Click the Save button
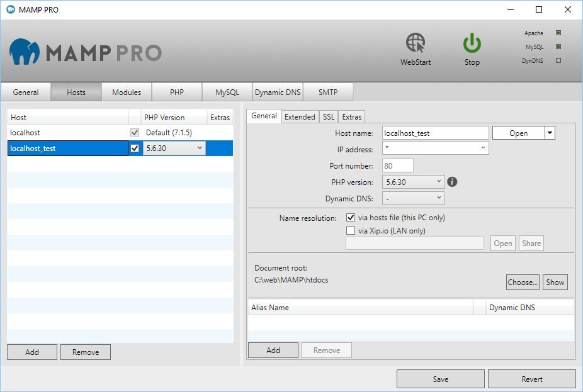The width and height of the screenshot is (583, 392). click(441, 379)
